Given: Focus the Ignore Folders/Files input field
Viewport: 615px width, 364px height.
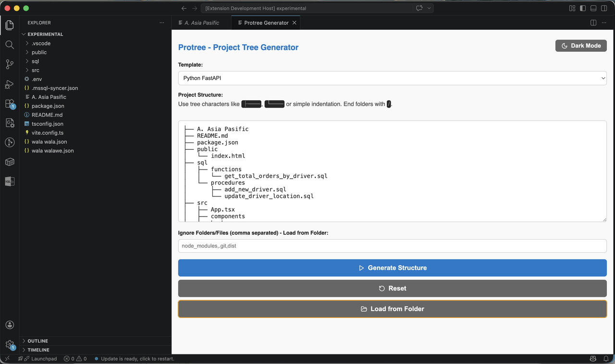Looking at the screenshot, I should 392,246.
